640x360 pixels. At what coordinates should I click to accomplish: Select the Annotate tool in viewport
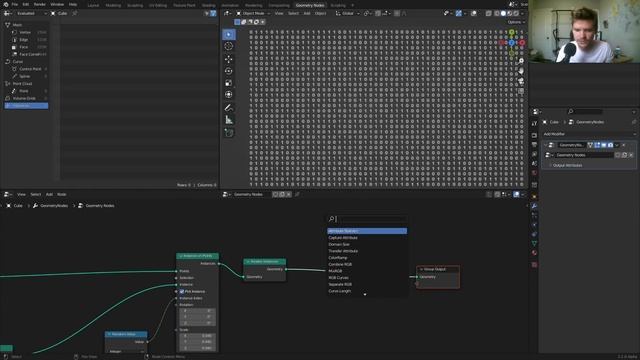pyautogui.click(x=229, y=108)
